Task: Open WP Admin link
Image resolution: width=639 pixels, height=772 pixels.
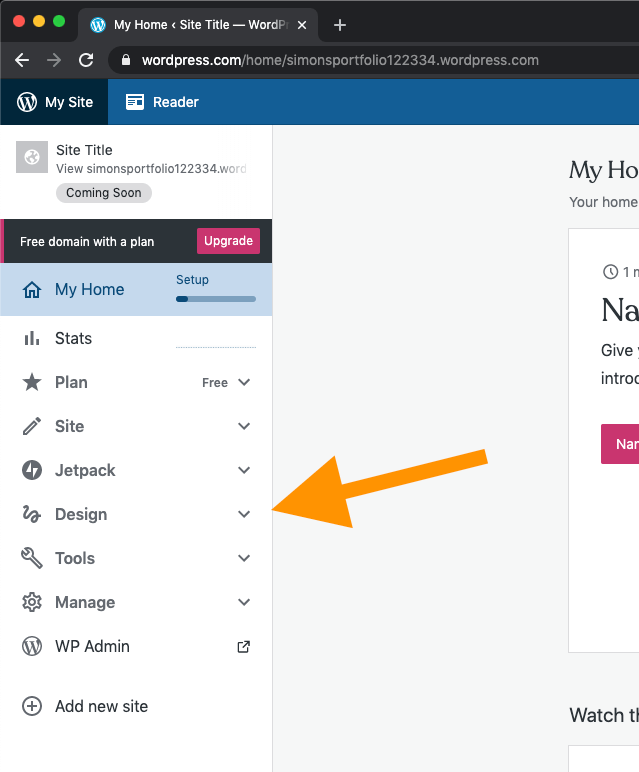Action: pyautogui.click(x=92, y=646)
